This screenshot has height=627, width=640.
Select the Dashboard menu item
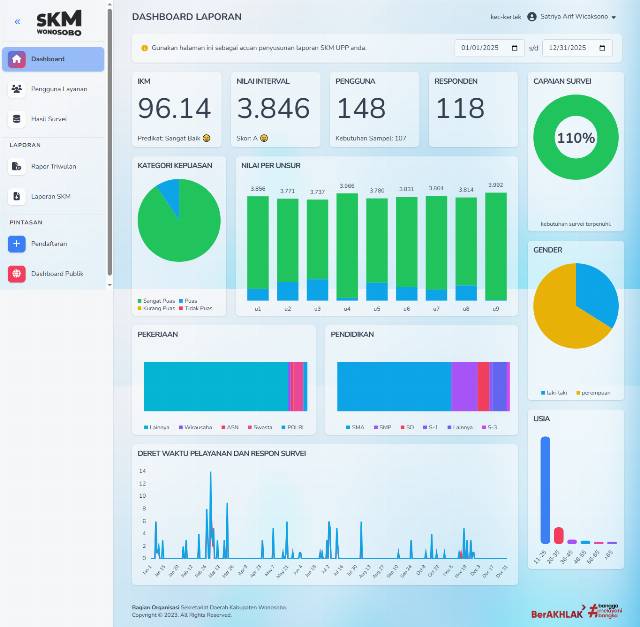[53, 59]
